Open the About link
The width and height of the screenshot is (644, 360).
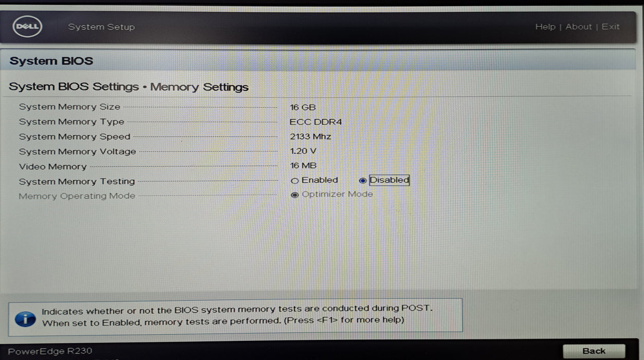(579, 27)
